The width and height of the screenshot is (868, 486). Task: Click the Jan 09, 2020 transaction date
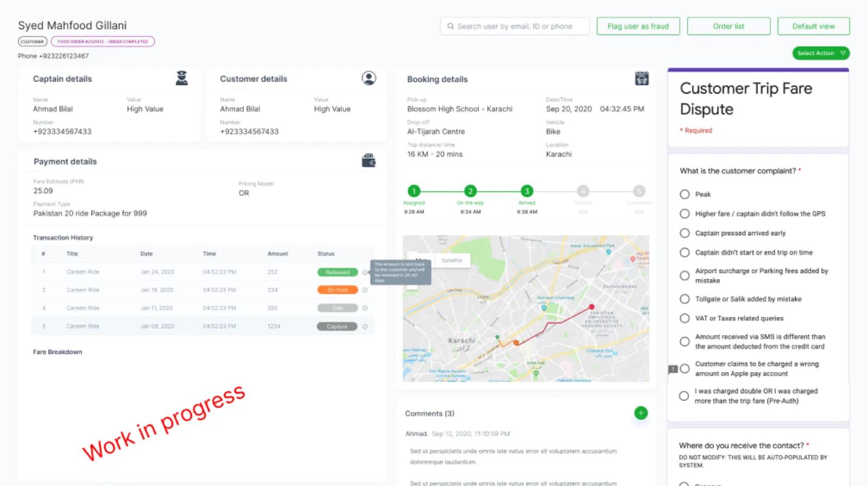[157, 326]
